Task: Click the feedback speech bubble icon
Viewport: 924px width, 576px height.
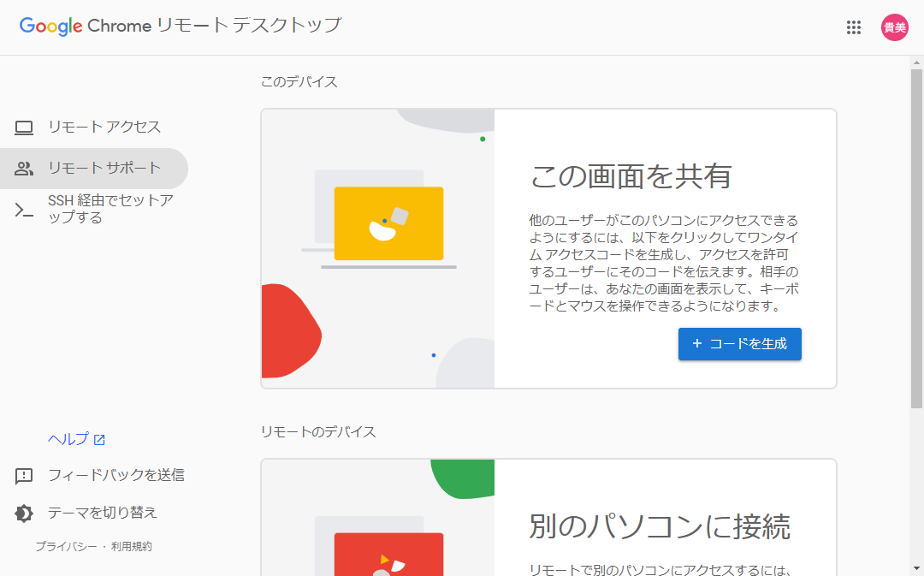Action: (24, 476)
